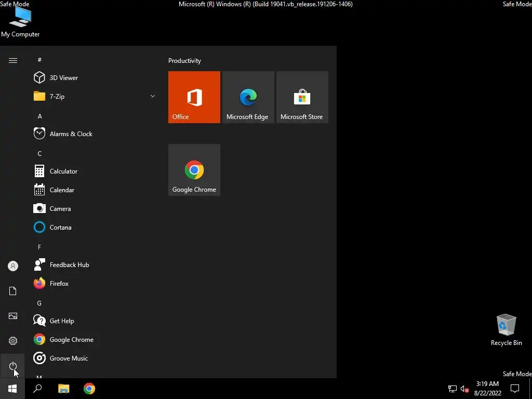Open the Get Help app
The width and height of the screenshot is (532, 399).
(95, 321)
